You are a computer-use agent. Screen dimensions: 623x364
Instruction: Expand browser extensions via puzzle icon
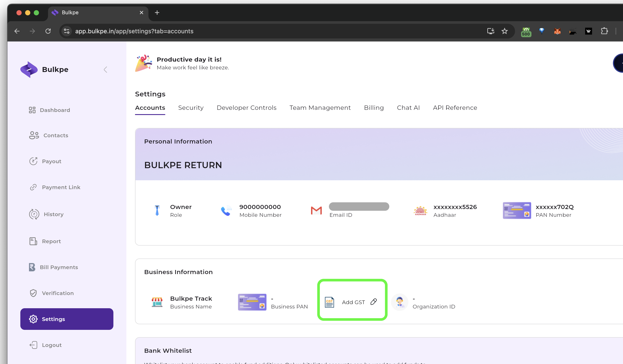(604, 31)
